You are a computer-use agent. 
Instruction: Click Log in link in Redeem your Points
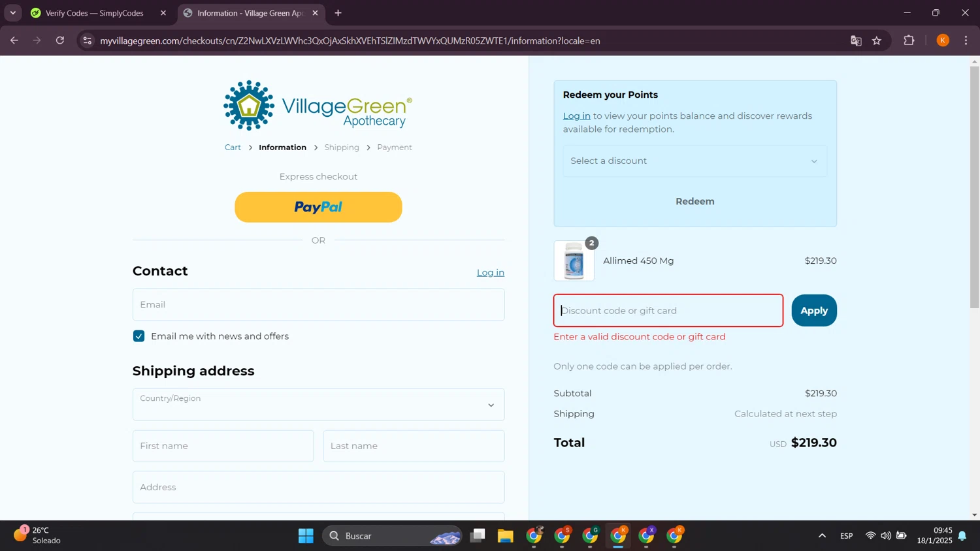(x=576, y=116)
